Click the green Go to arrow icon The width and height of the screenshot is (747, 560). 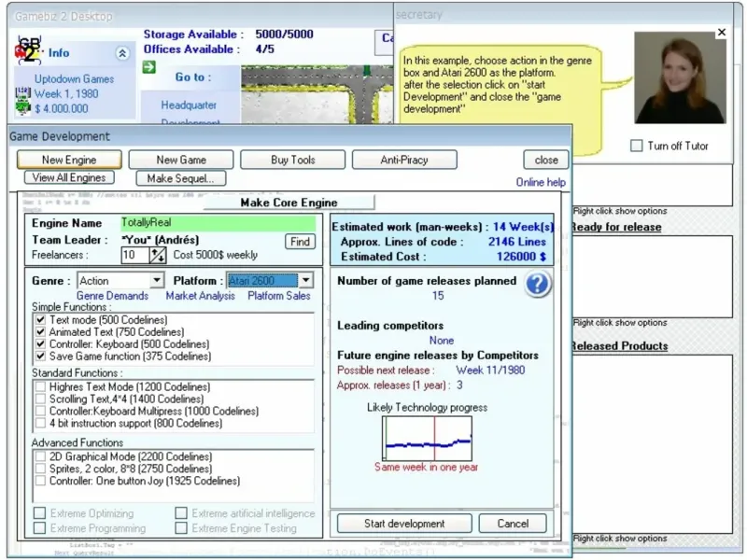(x=149, y=67)
